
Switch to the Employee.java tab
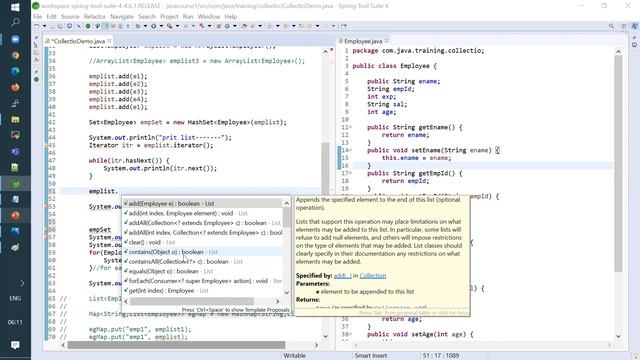[x=363, y=41]
